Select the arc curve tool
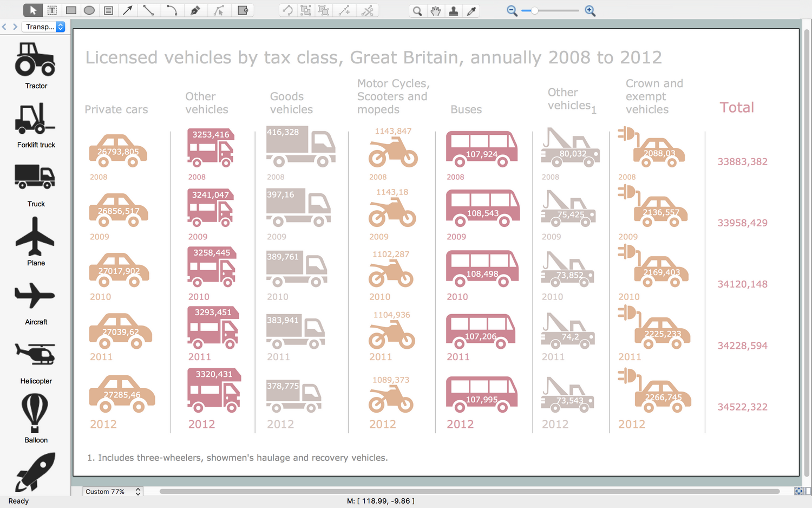This screenshot has height=508, width=812. (x=171, y=10)
